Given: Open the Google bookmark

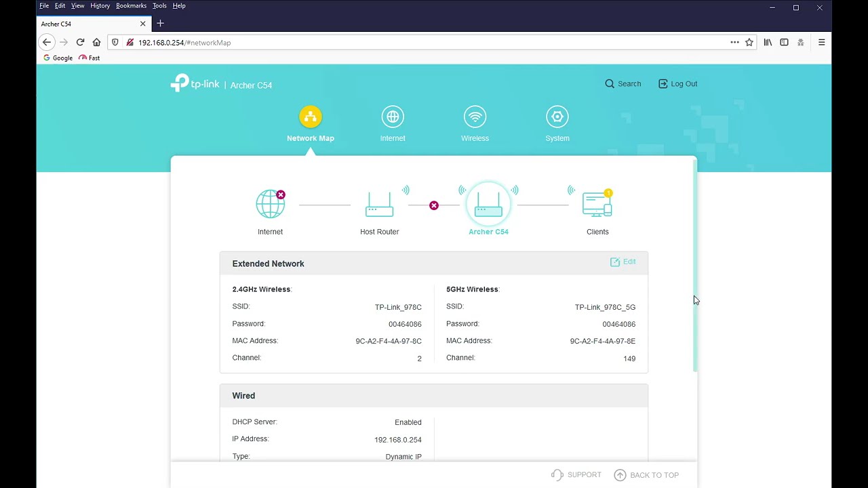Looking at the screenshot, I should (x=58, y=58).
